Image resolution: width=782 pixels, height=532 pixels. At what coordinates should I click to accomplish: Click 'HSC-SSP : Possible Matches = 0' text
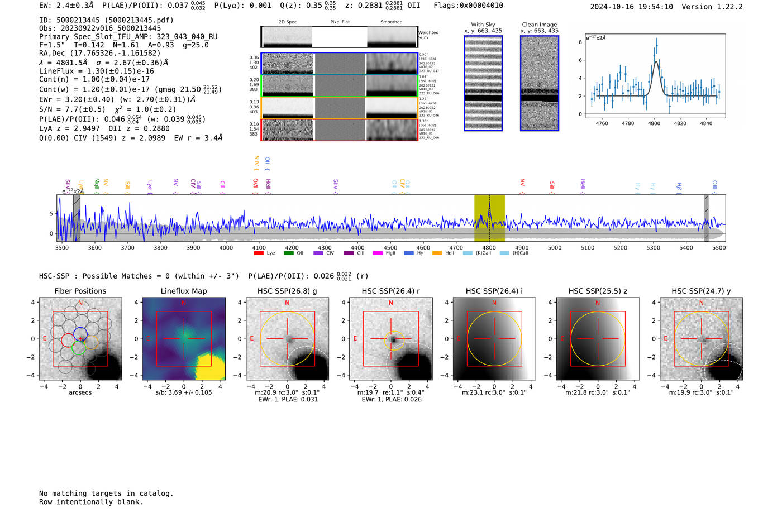104,276
